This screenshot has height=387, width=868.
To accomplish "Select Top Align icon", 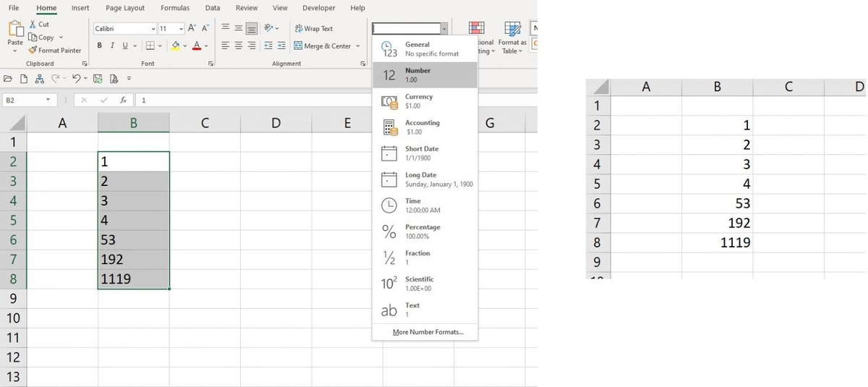I will 226,28.
